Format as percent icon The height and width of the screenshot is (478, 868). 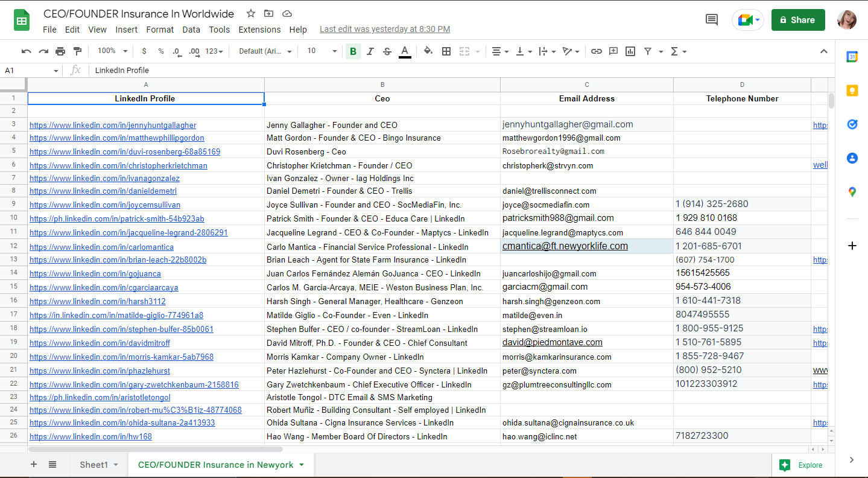161,51
